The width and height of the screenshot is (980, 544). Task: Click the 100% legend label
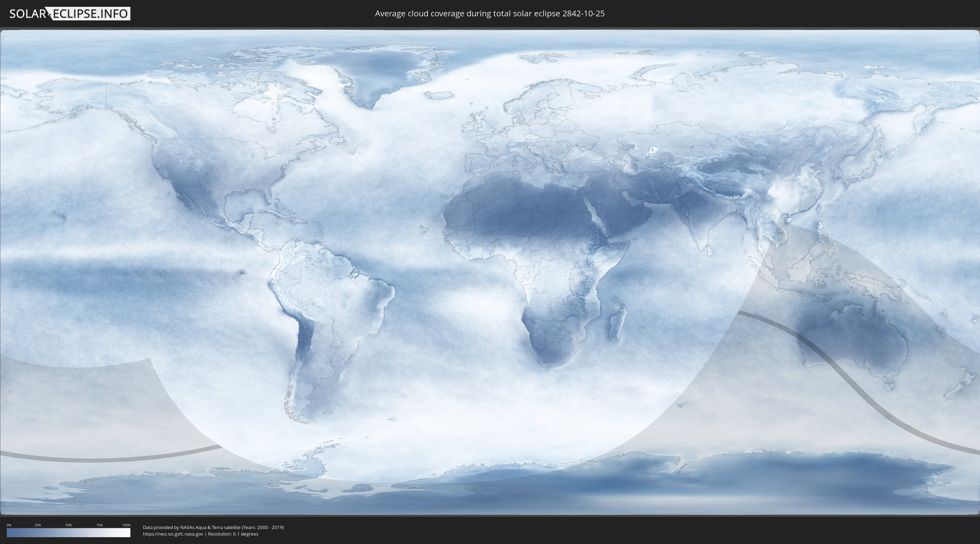[x=126, y=525]
